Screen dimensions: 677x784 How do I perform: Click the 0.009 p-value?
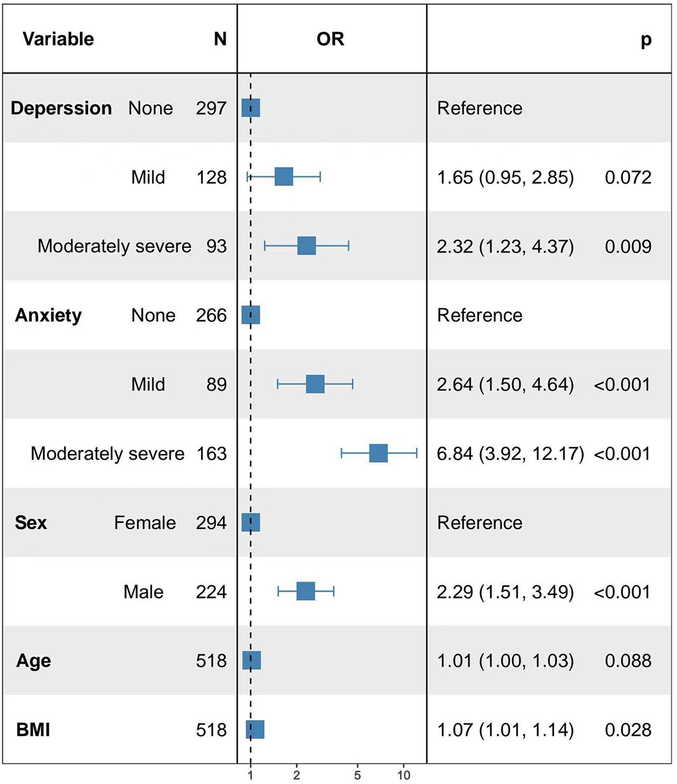pyautogui.click(x=628, y=247)
